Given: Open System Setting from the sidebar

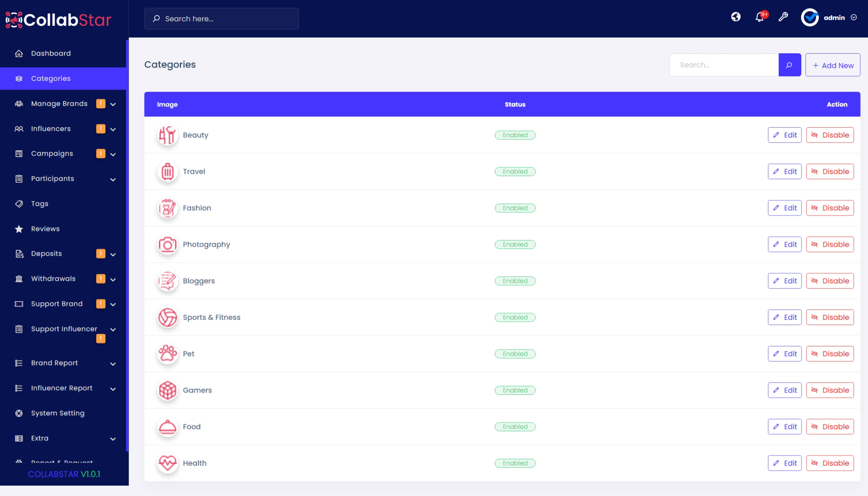Looking at the screenshot, I should coord(63,413).
